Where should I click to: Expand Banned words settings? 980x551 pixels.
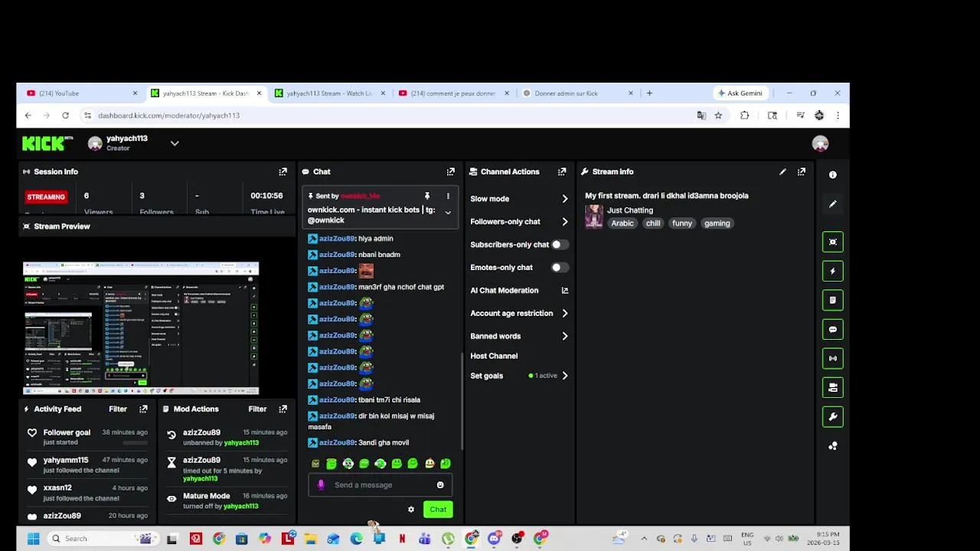[565, 337]
